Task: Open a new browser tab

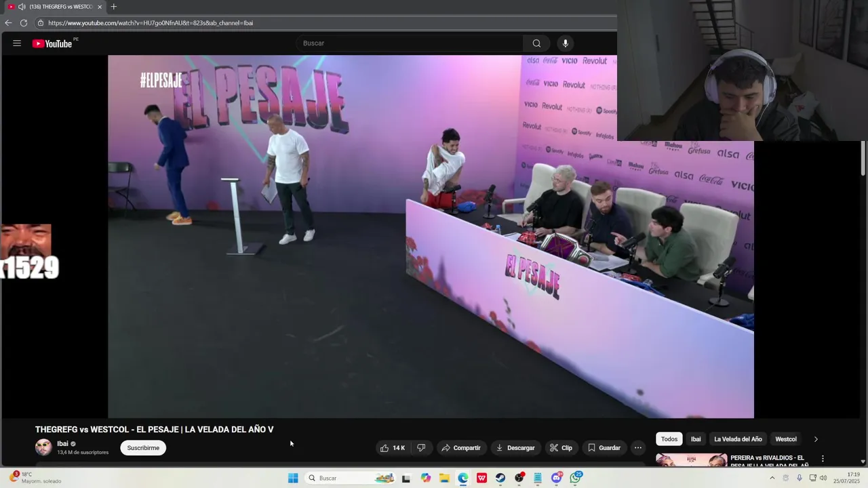Action: (113, 7)
